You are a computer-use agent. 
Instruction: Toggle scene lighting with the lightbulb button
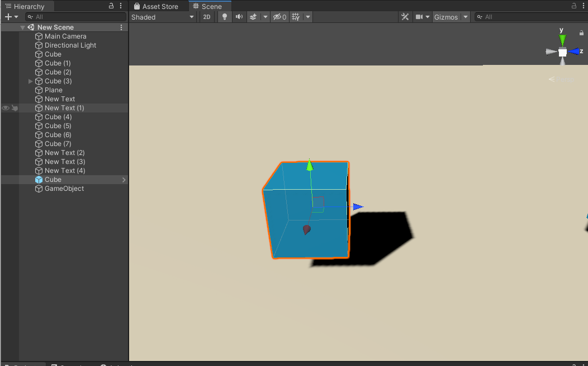pyautogui.click(x=225, y=17)
